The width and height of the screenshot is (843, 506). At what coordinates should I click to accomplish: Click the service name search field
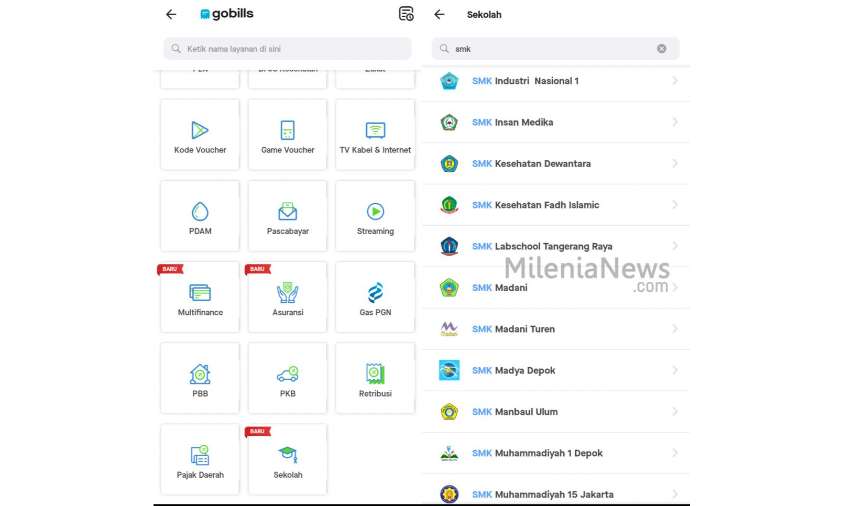pyautogui.click(x=288, y=48)
